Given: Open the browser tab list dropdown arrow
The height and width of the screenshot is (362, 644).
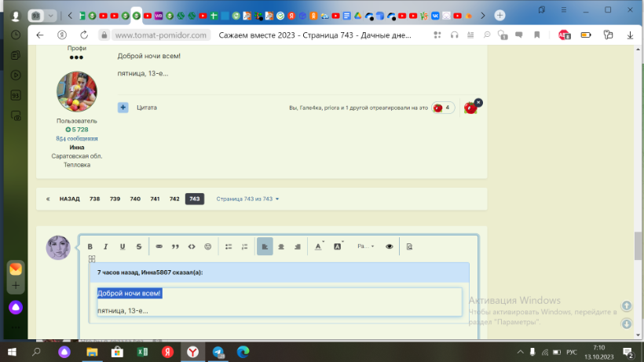Looking at the screenshot, I should (53, 15).
